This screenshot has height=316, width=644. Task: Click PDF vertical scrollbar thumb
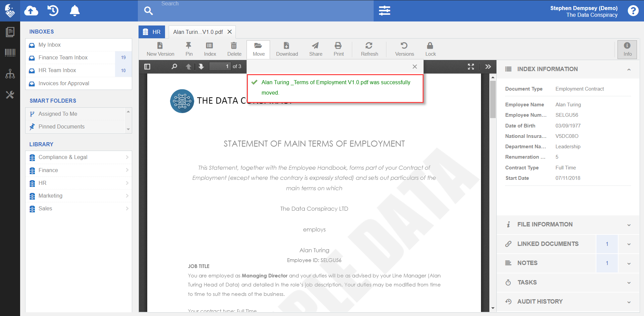(x=493, y=99)
